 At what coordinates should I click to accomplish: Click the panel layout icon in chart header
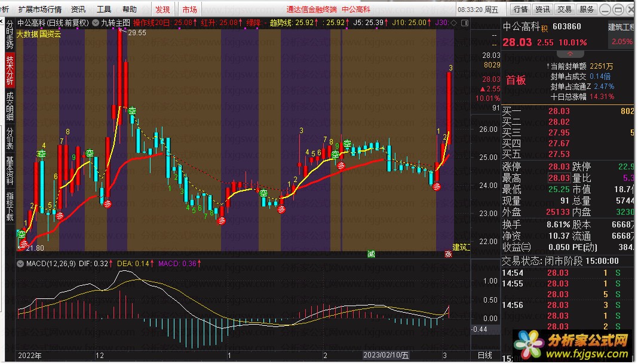[x=465, y=23]
